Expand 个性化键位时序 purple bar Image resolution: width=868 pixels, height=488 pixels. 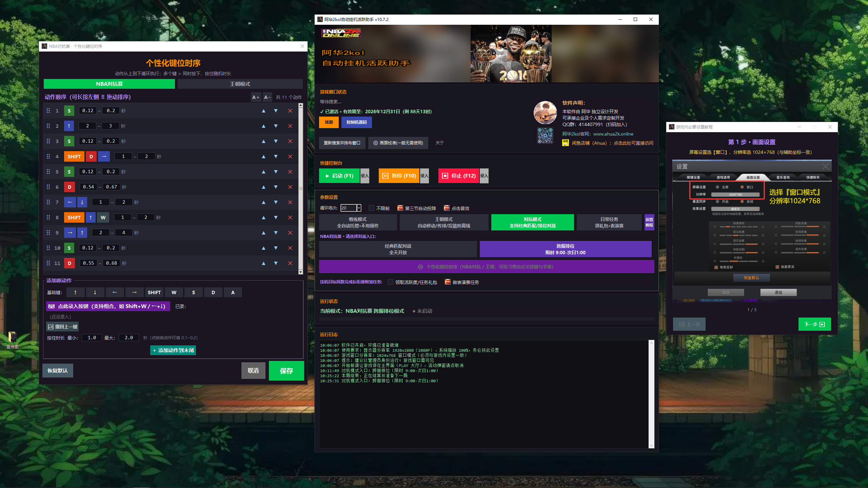tap(486, 267)
